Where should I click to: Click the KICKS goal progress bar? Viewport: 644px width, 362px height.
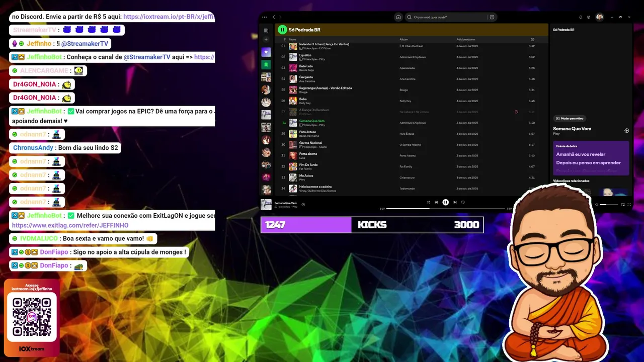pos(372,225)
